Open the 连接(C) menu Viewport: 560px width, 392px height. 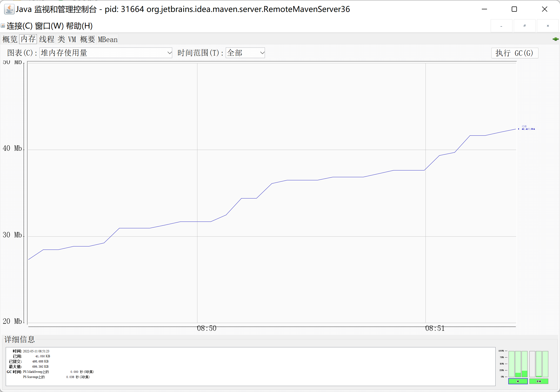[x=19, y=26]
